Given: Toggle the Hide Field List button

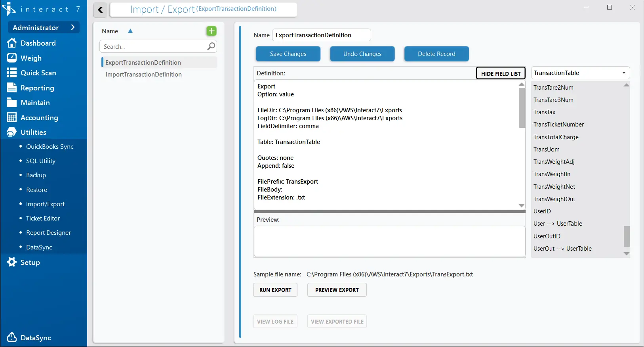Looking at the screenshot, I should pos(501,73).
